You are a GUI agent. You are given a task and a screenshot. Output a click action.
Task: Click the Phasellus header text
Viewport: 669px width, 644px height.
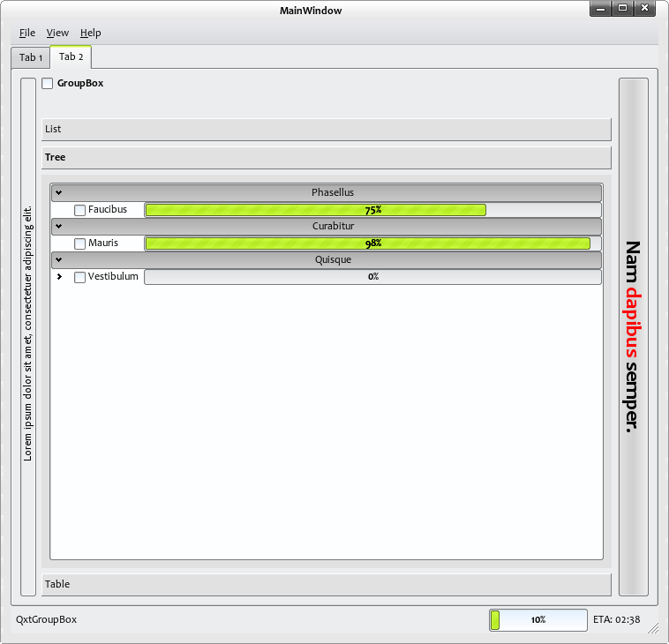(333, 192)
